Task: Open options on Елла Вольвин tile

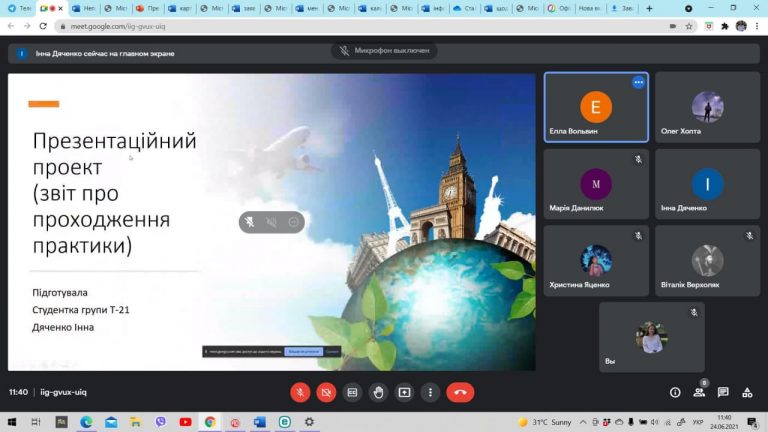Action: click(638, 82)
